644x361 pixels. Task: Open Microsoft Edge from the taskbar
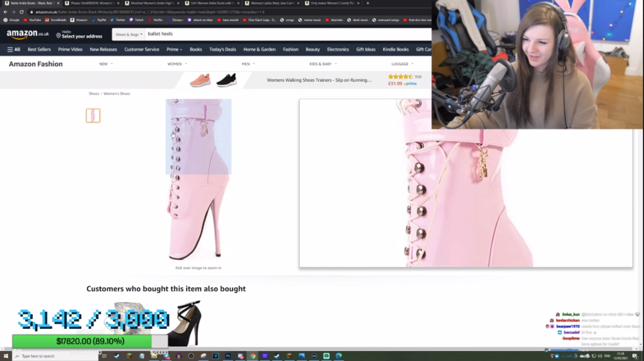point(339,356)
